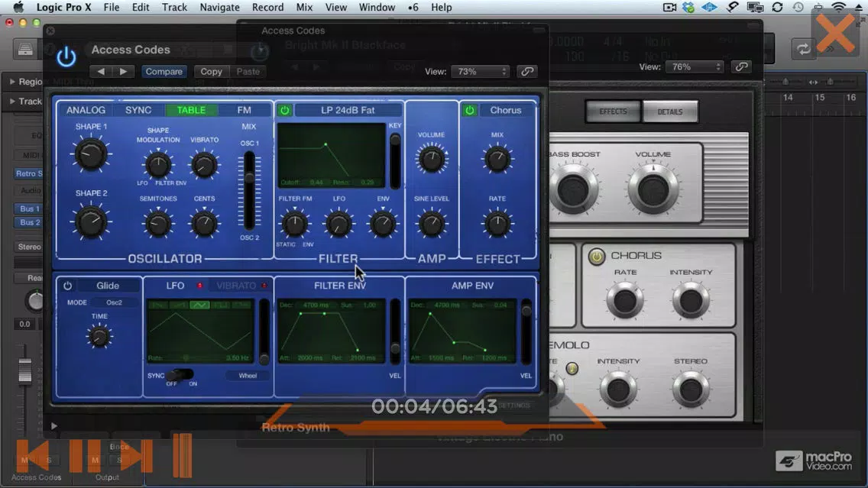868x488 pixels.
Task: Click the AMP VOLUME knob
Action: 431,160
